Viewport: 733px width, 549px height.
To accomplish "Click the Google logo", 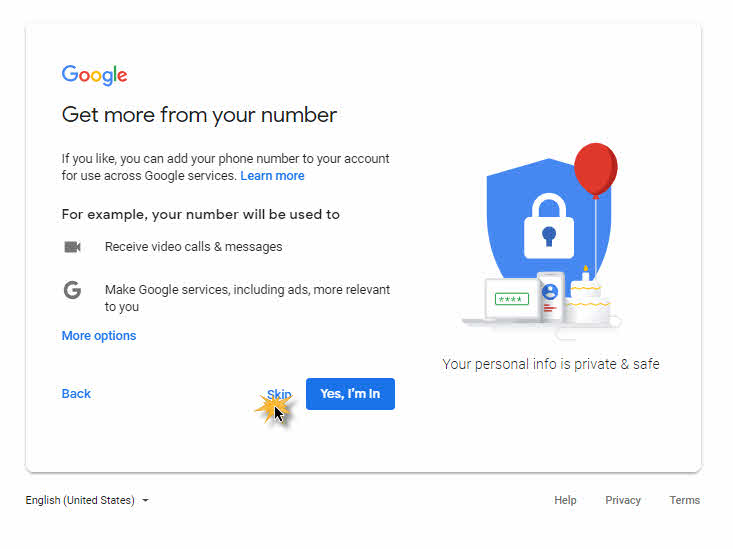I will (x=94, y=75).
